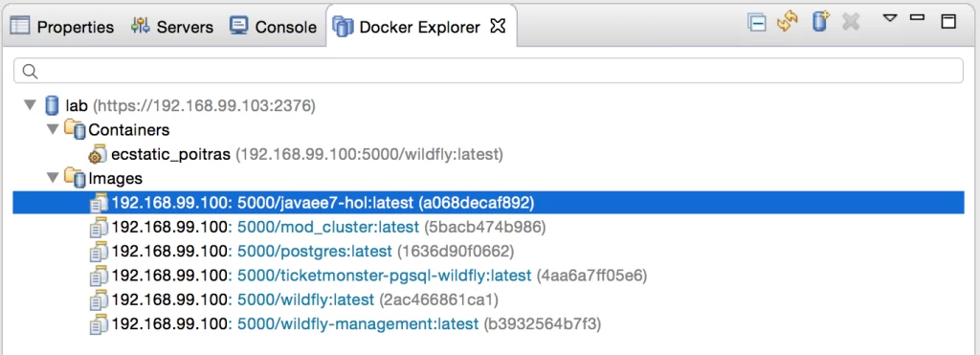Collapse the Containers folder
This screenshot has width=980, height=355.
(x=53, y=129)
